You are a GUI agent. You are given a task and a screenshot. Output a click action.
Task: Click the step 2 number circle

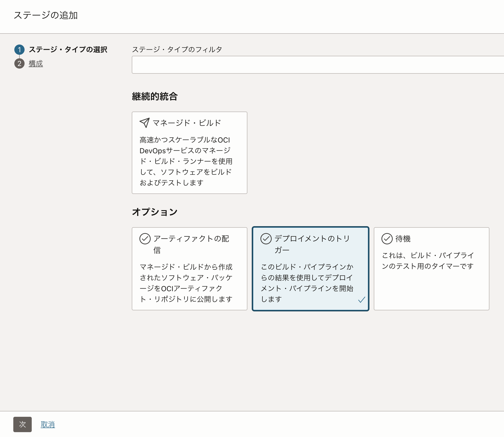(x=19, y=63)
